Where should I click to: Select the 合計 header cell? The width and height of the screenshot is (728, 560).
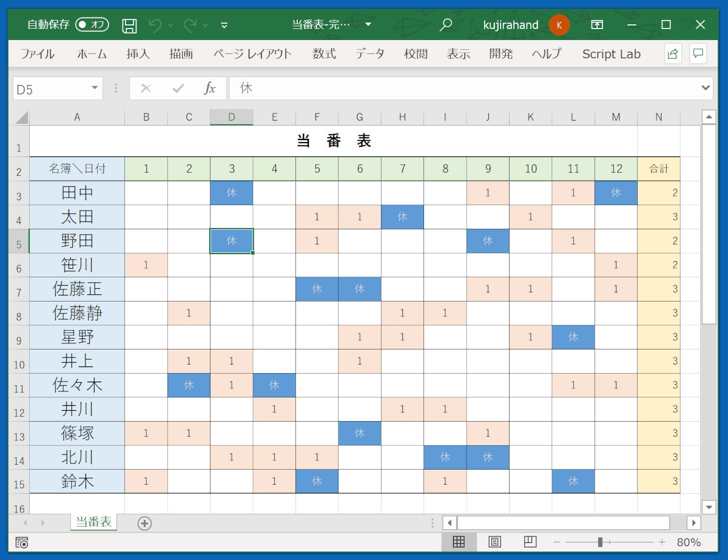(x=659, y=169)
